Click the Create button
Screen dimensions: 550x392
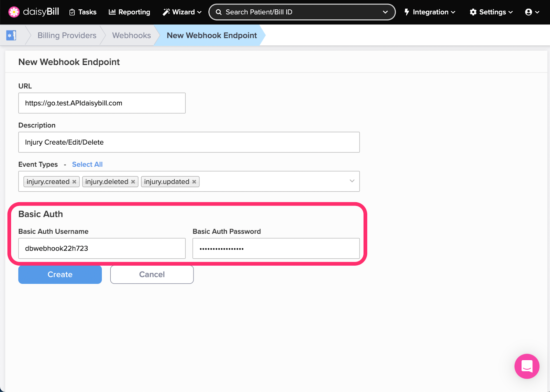click(x=60, y=275)
